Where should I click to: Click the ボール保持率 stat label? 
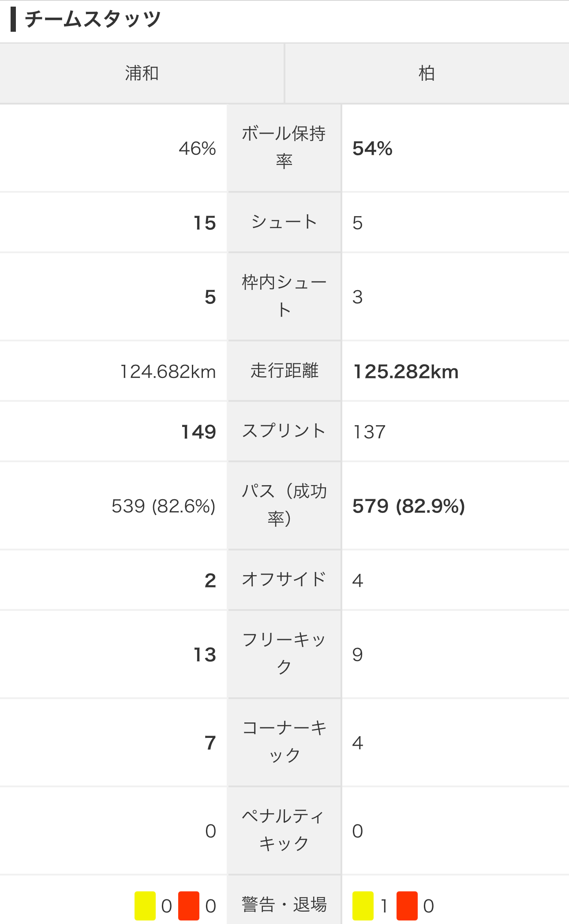(x=284, y=147)
